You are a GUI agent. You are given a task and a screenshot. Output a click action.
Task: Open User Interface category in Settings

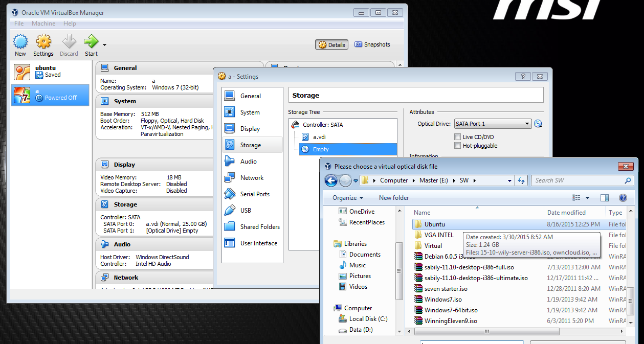coord(253,243)
